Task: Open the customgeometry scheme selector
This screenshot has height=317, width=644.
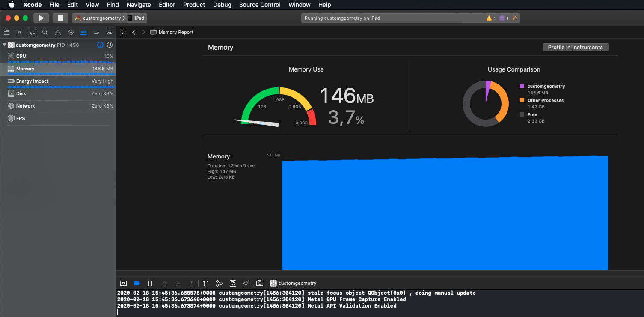Action: point(98,18)
